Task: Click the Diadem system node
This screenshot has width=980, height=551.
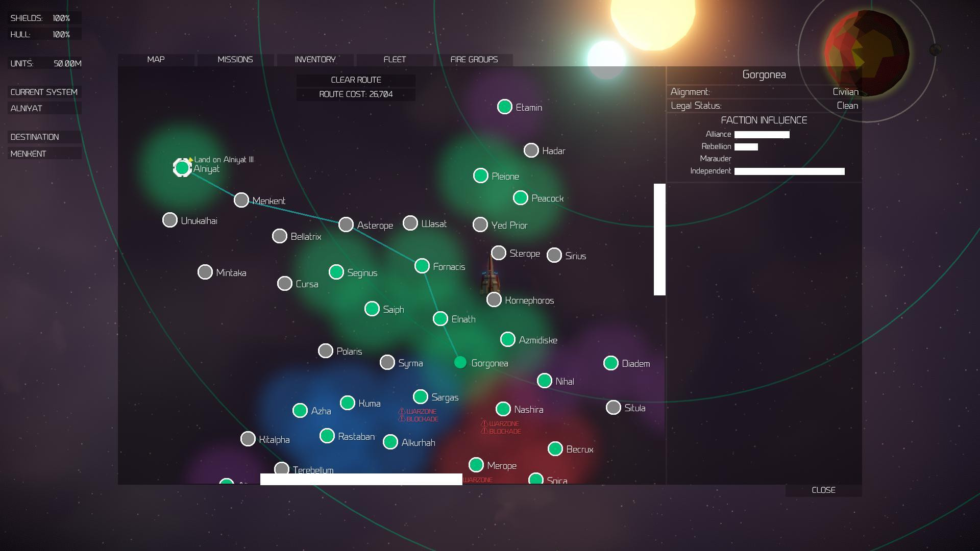Action: pyautogui.click(x=610, y=363)
